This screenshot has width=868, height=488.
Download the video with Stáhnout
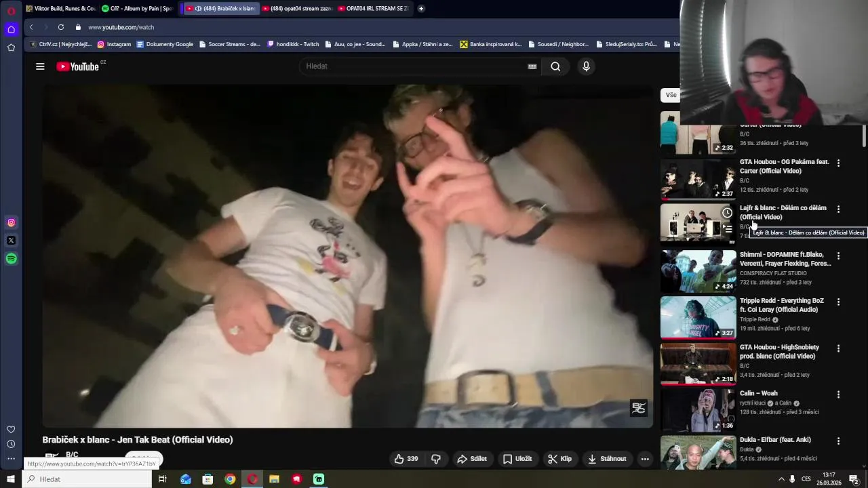pyautogui.click(x=607, y=459)
